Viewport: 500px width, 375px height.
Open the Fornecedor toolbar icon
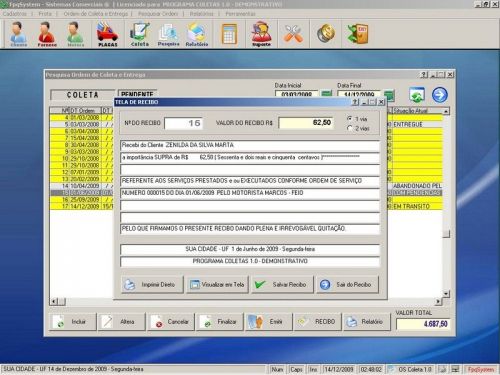click(47, 34)
